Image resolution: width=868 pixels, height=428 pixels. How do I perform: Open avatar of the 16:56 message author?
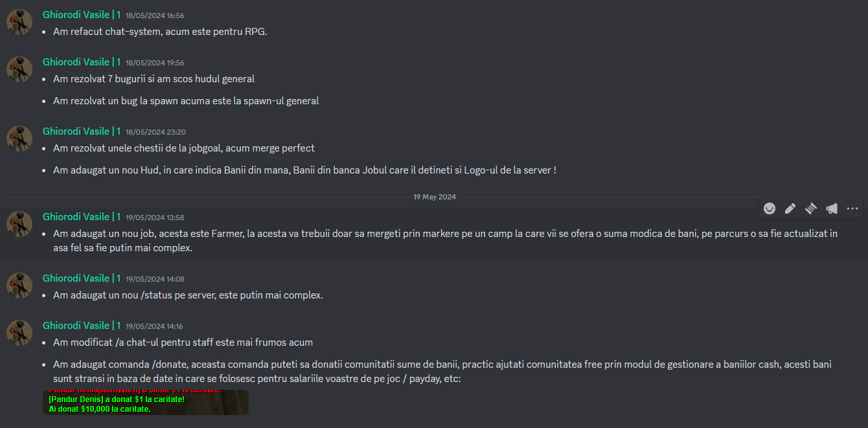tap(19, 22)
